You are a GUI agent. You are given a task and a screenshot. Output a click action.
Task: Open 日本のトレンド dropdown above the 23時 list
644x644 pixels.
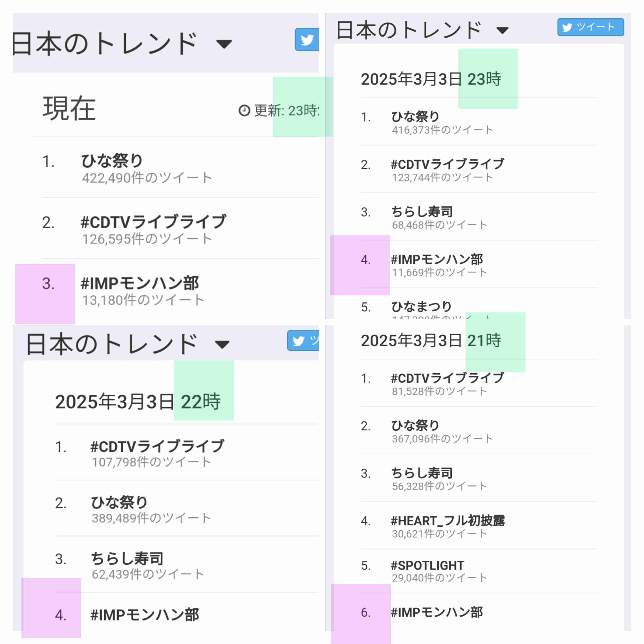click(502, 31)
